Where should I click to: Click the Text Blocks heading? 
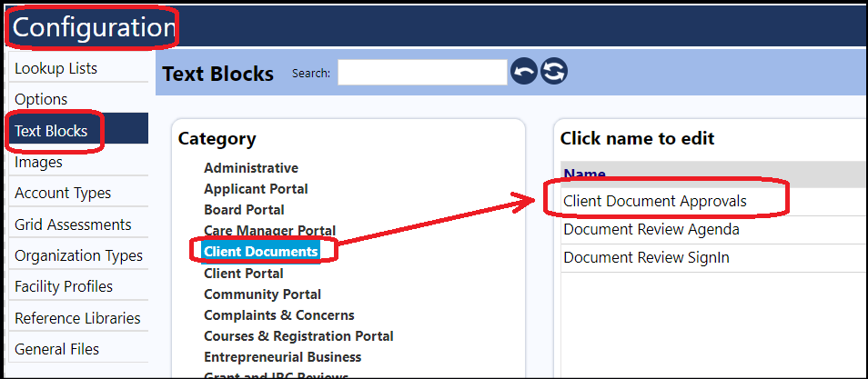218,74
